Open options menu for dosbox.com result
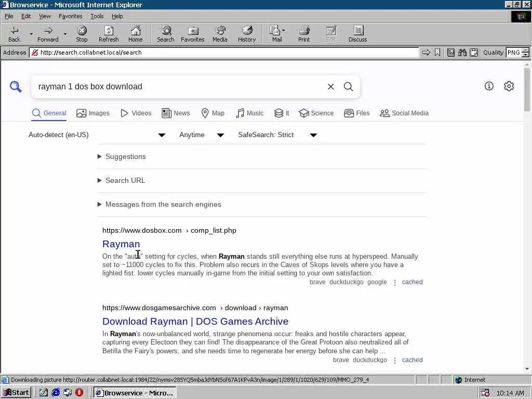Screen dimensions: 532x399 click(x=395, y=282)
